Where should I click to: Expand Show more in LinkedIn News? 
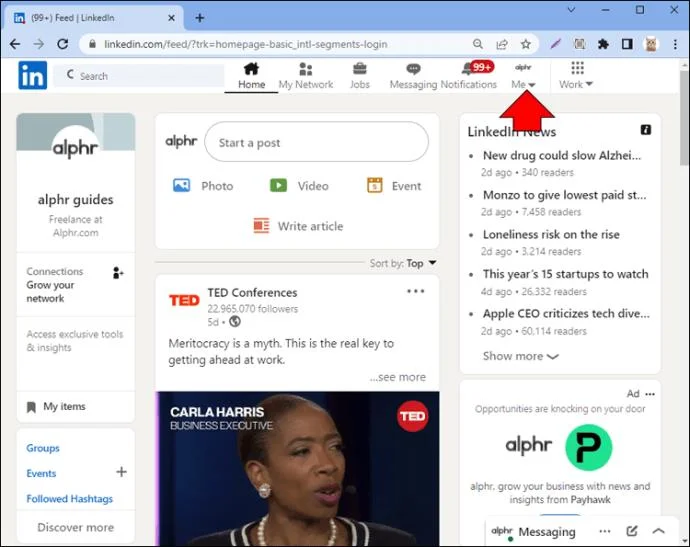521,356
